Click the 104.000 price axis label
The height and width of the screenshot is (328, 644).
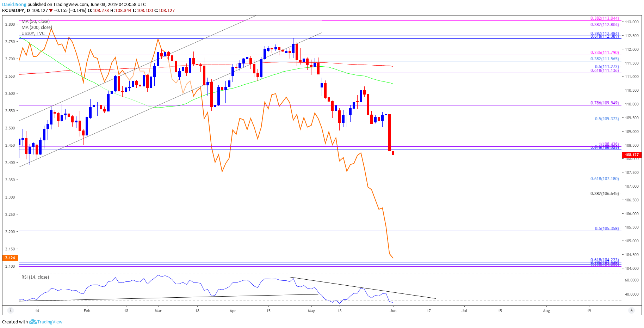(632, 268)
